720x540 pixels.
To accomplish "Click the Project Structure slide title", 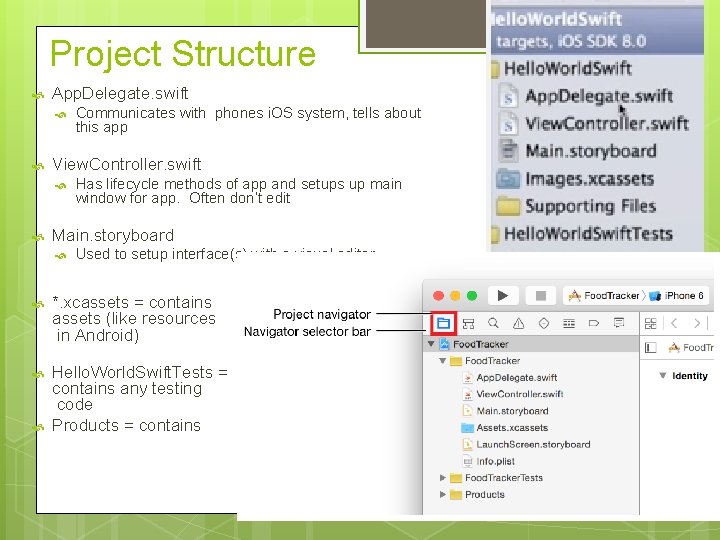I will click(183, 54).
